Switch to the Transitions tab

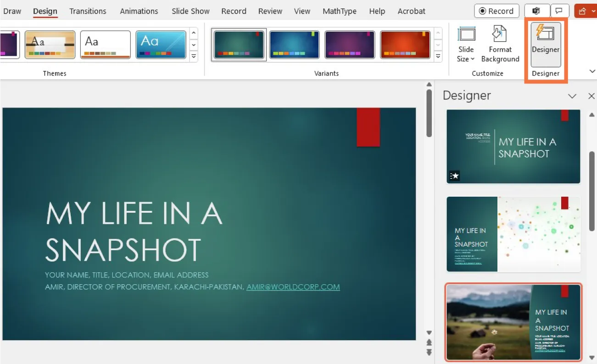tap(88, 11)
